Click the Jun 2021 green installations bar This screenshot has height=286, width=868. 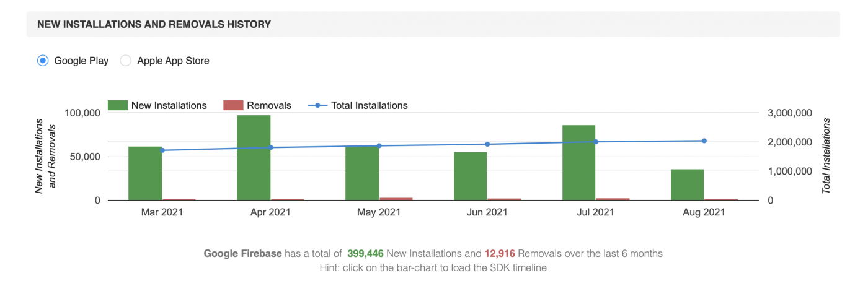[471, 176]
